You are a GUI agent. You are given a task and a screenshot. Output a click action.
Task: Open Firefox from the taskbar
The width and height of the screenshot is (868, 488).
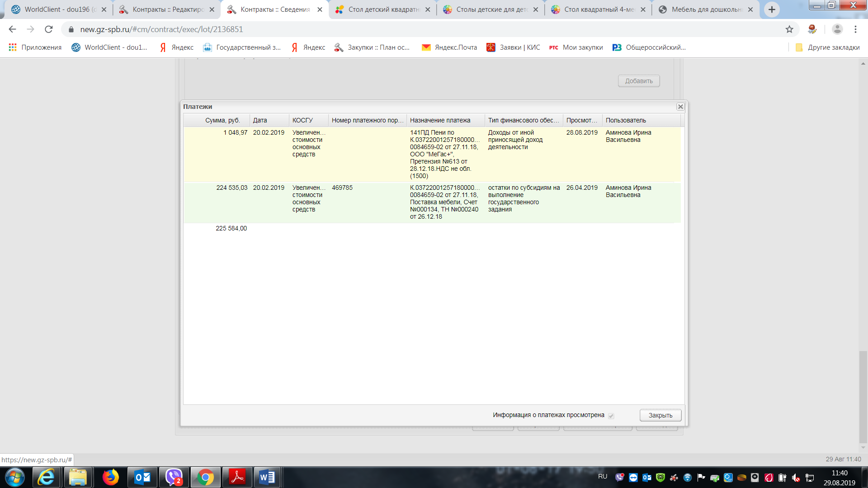(x=110, y=477)
